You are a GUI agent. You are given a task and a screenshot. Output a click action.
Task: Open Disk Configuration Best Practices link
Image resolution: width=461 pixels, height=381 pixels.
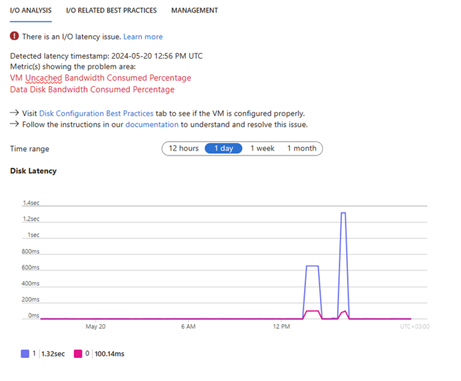(x=96, y=113)
